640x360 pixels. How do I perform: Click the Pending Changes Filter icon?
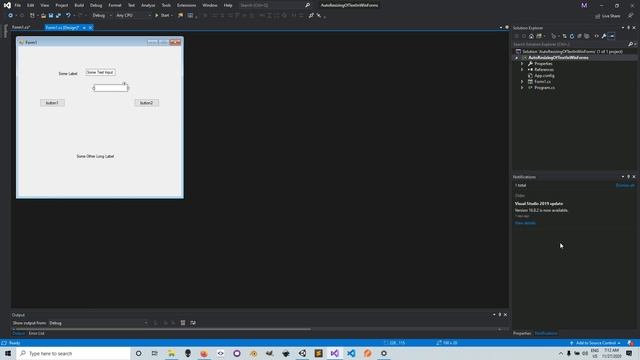tap(554, 36)
